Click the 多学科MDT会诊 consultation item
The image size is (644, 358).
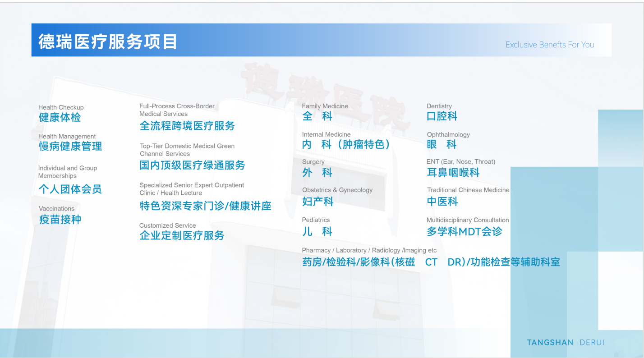(x=464, y=231)
